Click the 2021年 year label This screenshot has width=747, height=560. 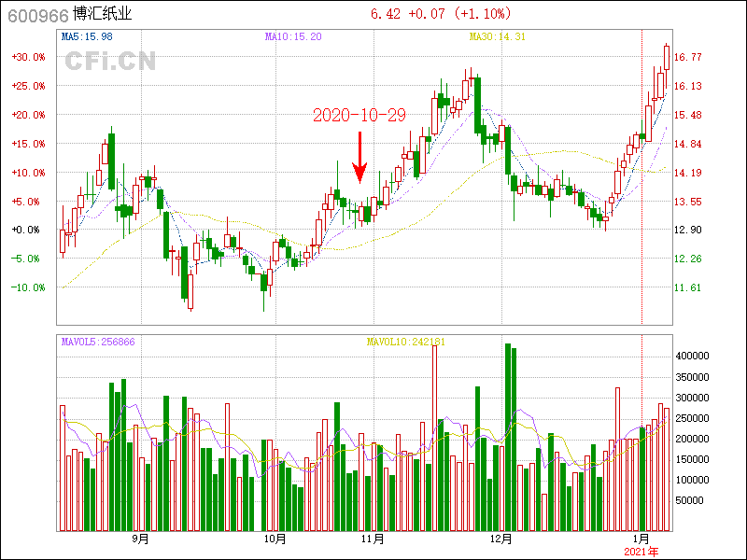[641, 553]
